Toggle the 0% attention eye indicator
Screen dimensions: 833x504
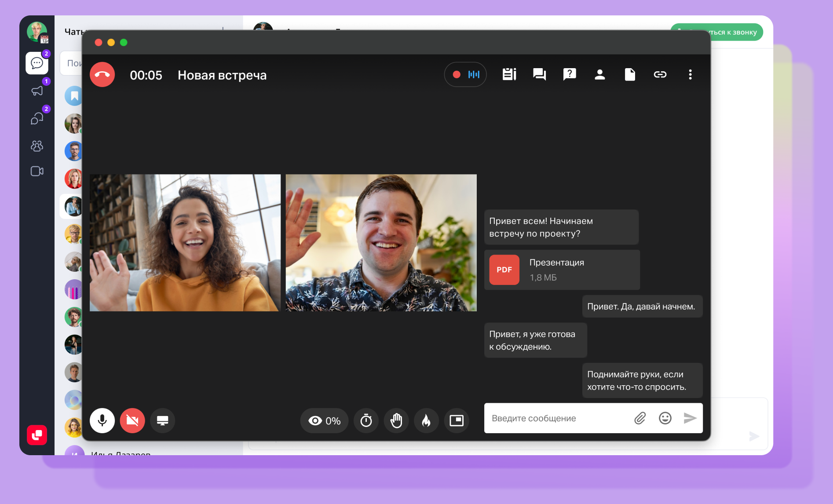pyautogui.click(x=324, y=421)
